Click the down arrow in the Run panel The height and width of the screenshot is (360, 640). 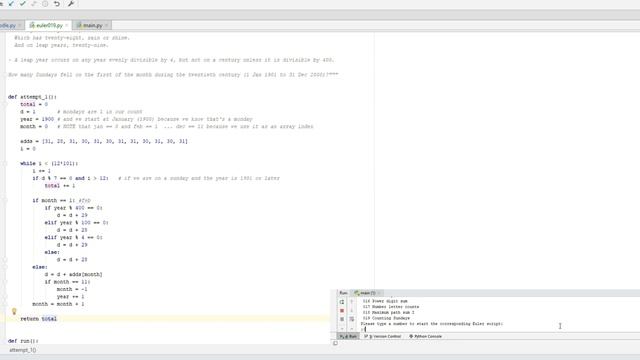351,311
